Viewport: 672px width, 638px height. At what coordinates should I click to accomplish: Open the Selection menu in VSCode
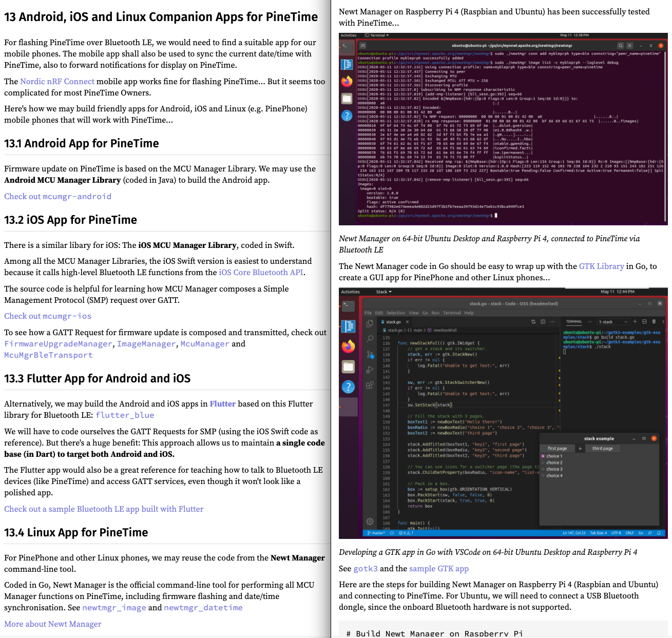point(395,313)
